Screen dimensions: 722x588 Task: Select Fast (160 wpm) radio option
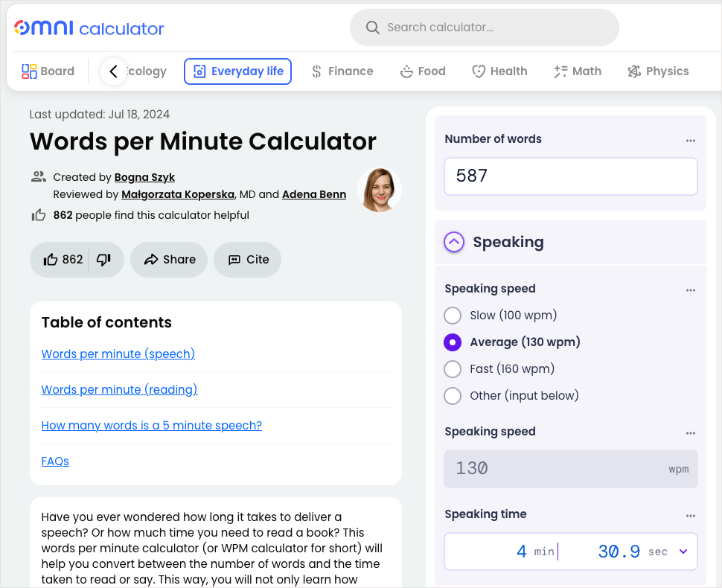(453, 369)
